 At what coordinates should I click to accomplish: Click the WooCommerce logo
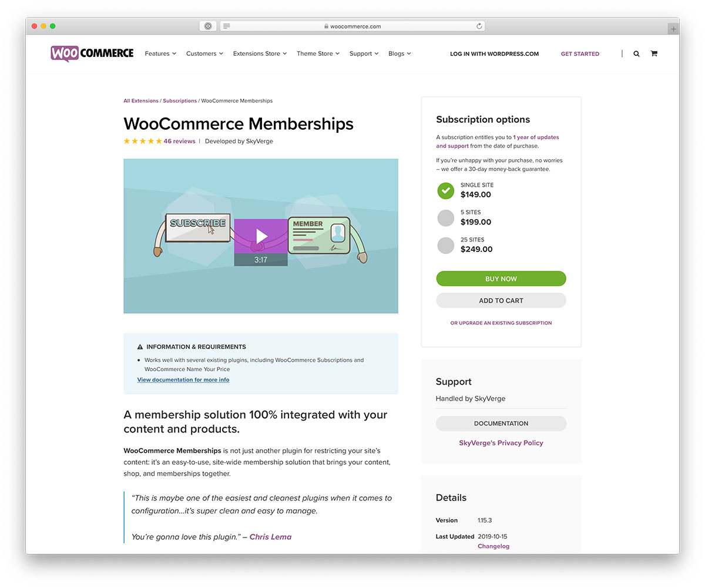92,53
